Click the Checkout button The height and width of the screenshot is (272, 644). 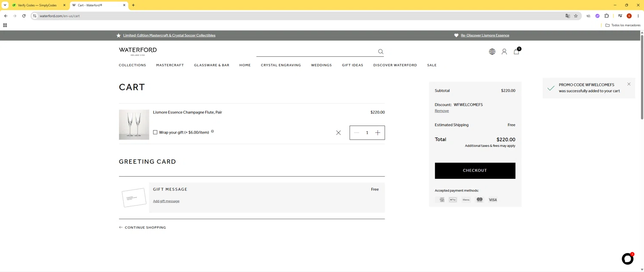point(475,171)
